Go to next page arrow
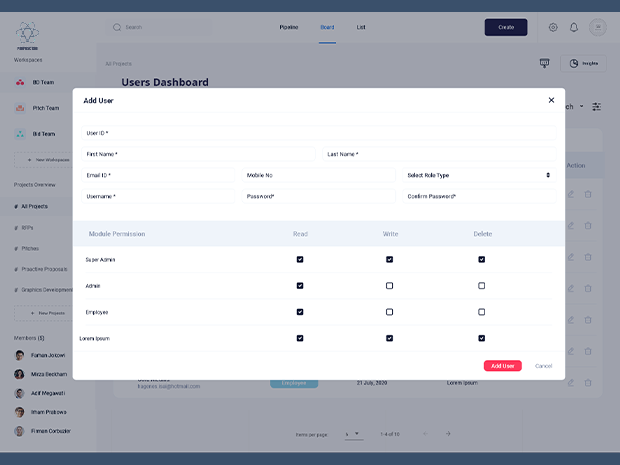 448,434
